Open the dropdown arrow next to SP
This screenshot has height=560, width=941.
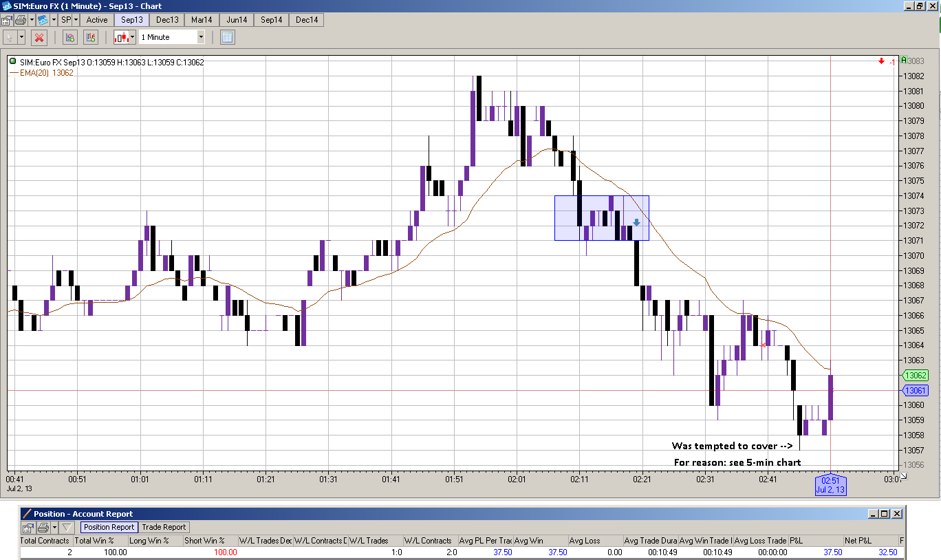click(76, 20)
